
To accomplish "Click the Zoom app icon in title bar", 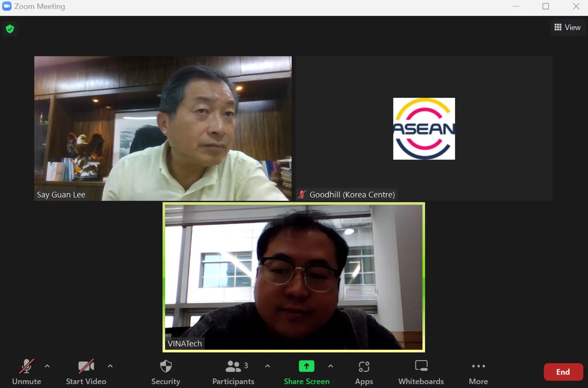I will pyautogui.click(x=7, y=6).
